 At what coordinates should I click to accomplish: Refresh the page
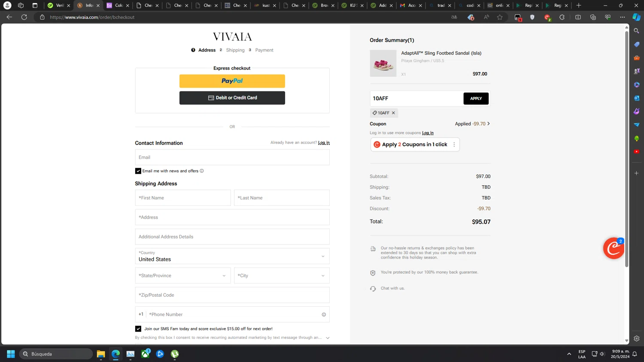click(x=24, y=17)
